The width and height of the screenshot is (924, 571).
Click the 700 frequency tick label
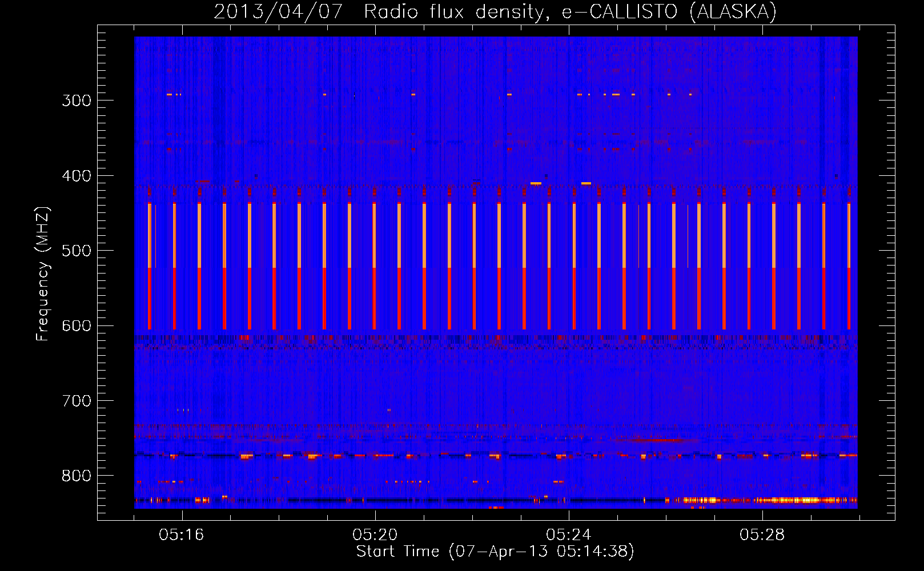(77, 401)
